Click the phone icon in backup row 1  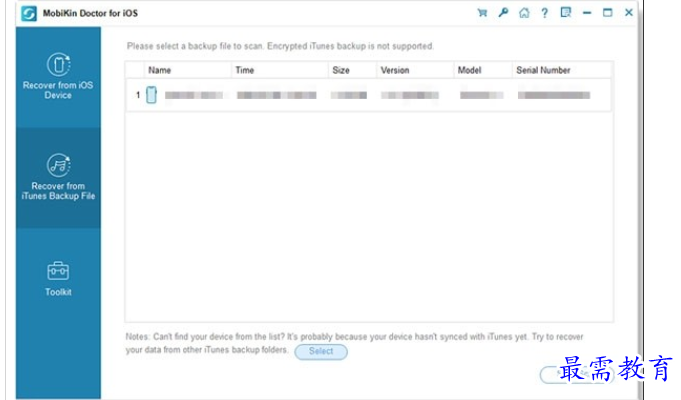coord(151,95)
